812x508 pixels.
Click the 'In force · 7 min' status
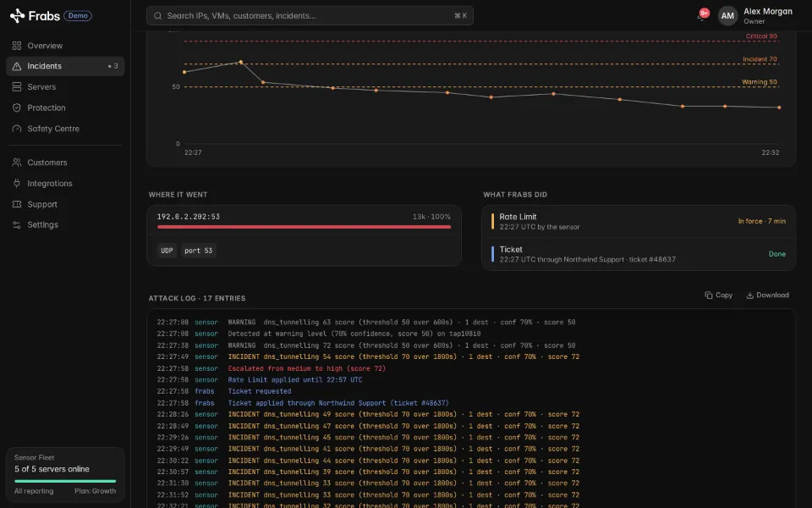pos(762,221)
